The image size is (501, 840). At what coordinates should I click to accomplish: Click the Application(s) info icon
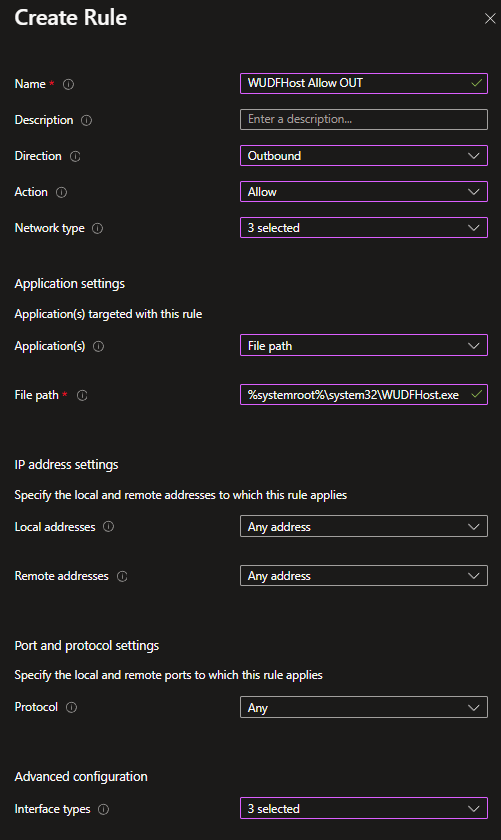coord(99,346)
